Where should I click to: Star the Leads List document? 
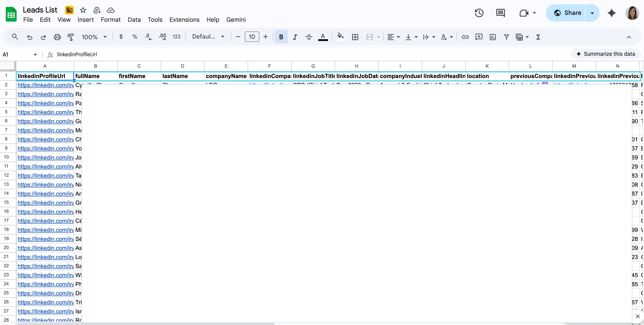click(83, 10)
